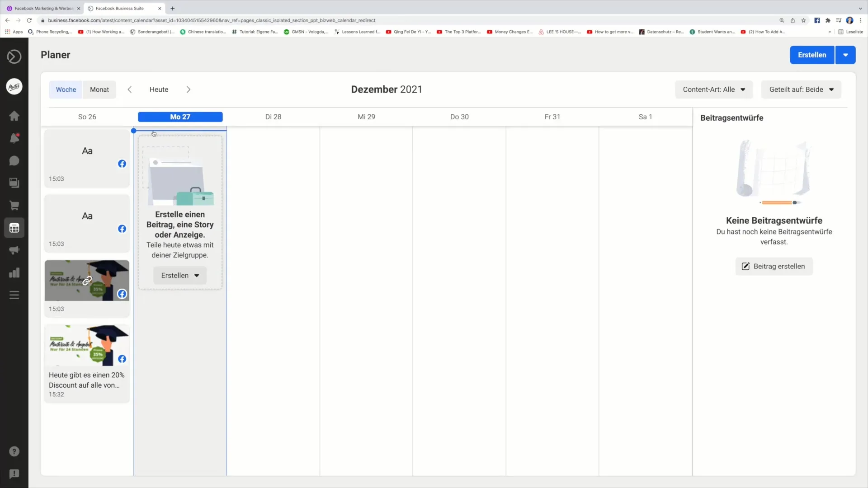The image size is (868, 488).
Task: Open the Facebook extension icon in toolbar
Action: pos(817,20)
